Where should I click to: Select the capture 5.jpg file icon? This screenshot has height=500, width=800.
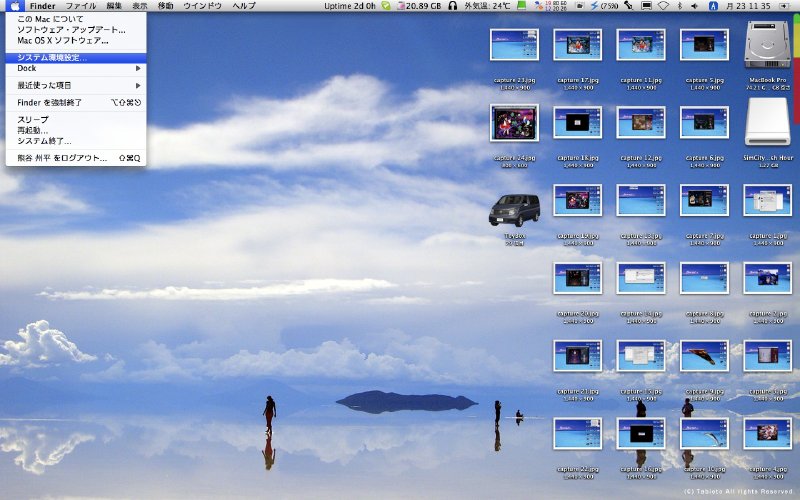pos(704,44)
